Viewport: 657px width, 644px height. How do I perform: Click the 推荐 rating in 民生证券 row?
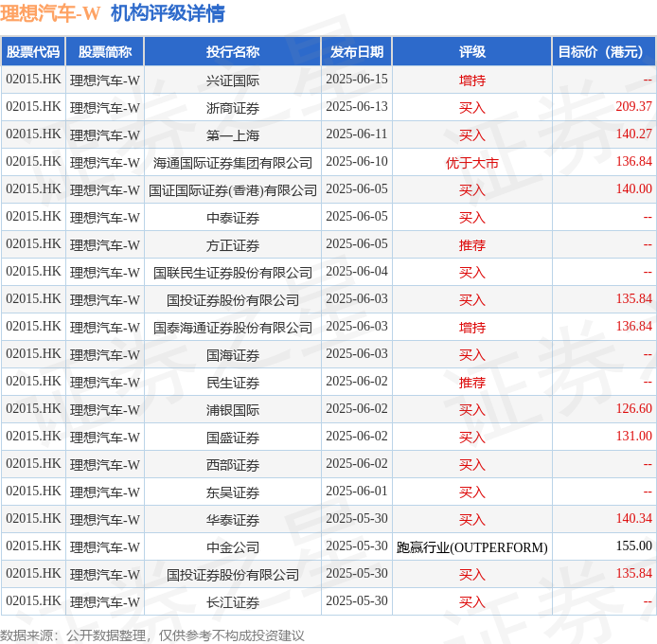pos(471,383)
